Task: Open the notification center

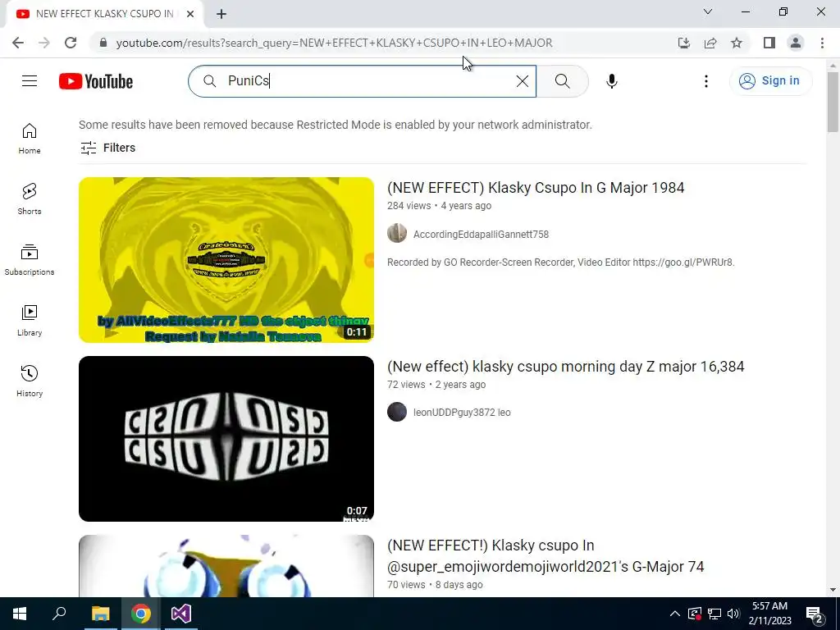Action: coord(814,614)
